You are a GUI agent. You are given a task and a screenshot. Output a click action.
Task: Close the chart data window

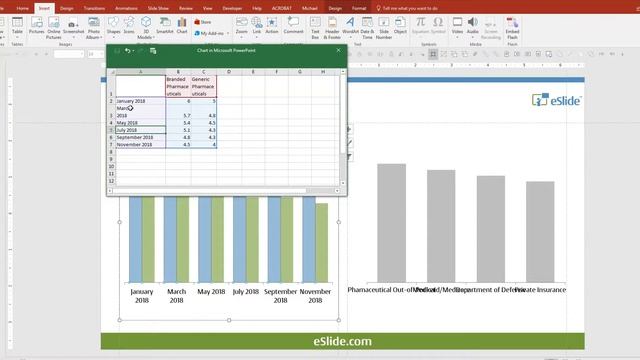coord(338,50)
